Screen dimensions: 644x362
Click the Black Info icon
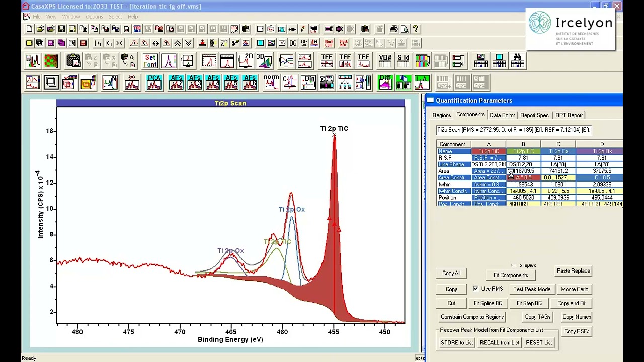click(344, 43)
